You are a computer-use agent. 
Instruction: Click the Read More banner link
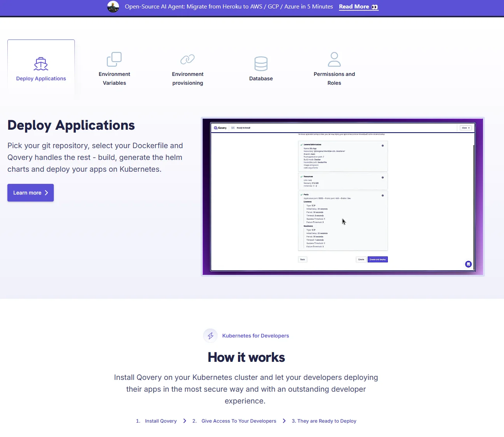click(x=358, y=7)
